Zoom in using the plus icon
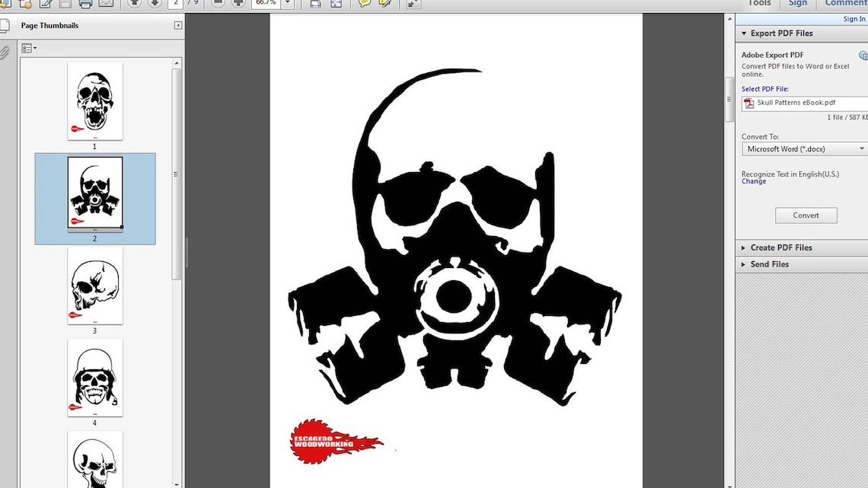The height and width of the screenshot is (488, 868). 238,4
